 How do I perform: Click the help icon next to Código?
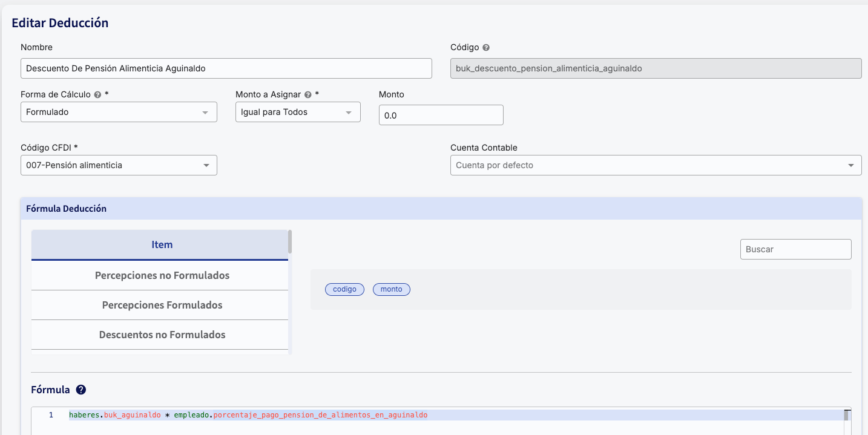point(486,48)
